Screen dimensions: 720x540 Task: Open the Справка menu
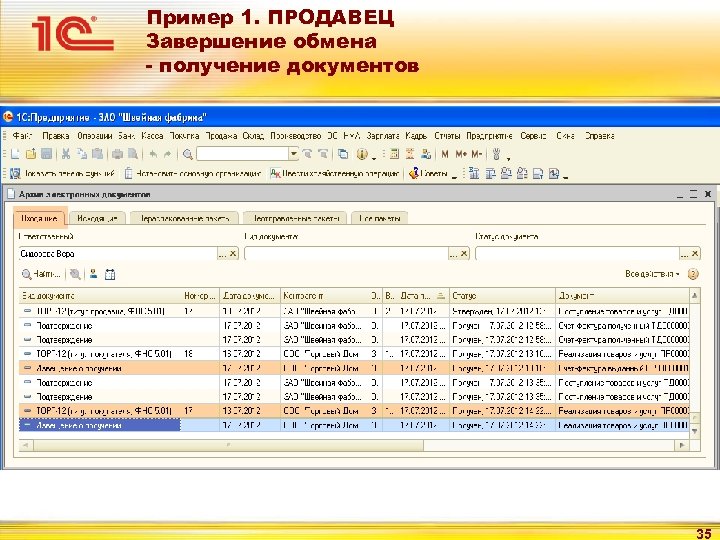pos(599,136)
